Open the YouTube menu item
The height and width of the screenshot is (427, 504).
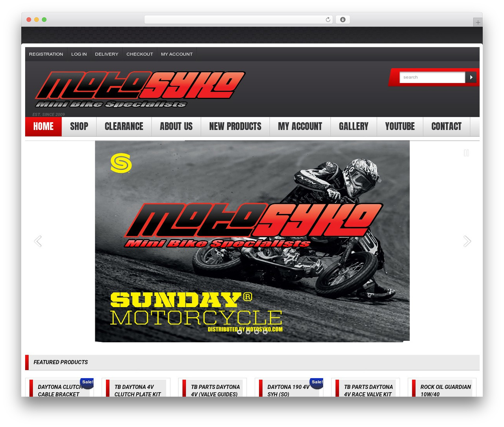tap(400, 126)
